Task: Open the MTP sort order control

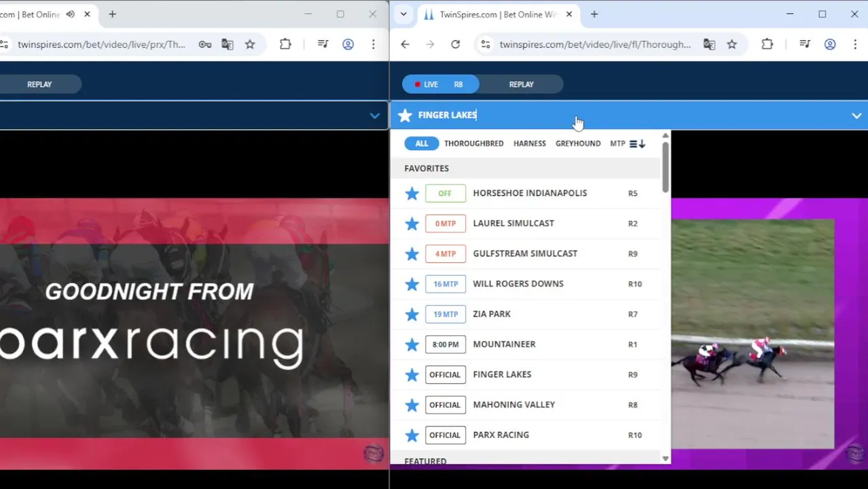Action: 628,143
